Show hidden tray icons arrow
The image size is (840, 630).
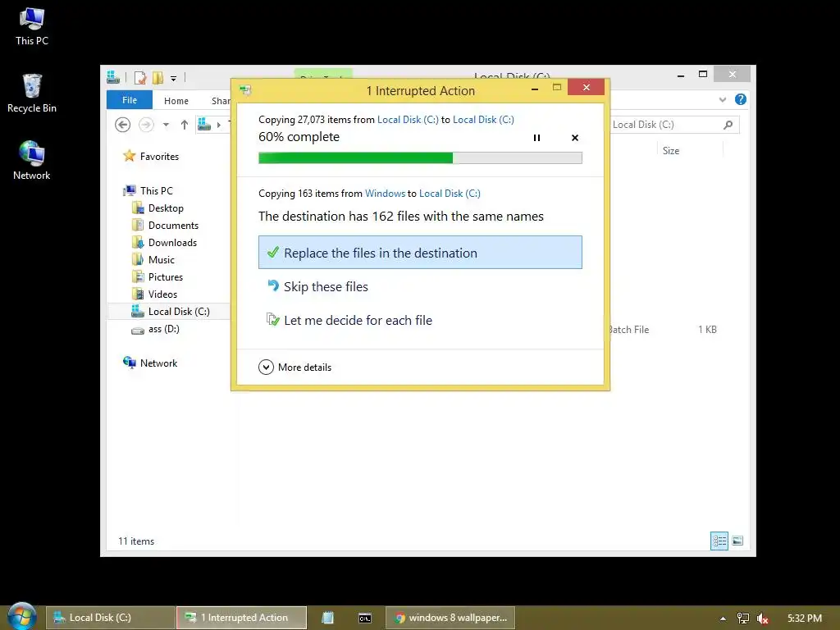(724, 619)
